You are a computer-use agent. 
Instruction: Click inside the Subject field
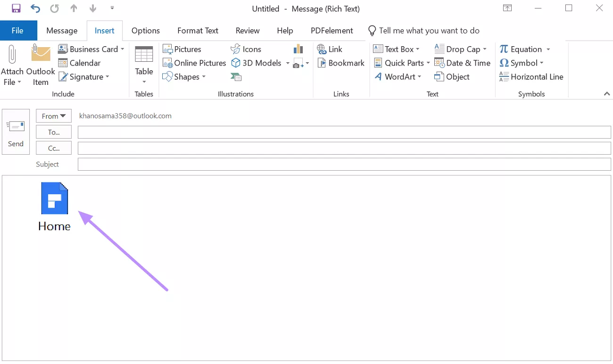(x=330, y=164)
